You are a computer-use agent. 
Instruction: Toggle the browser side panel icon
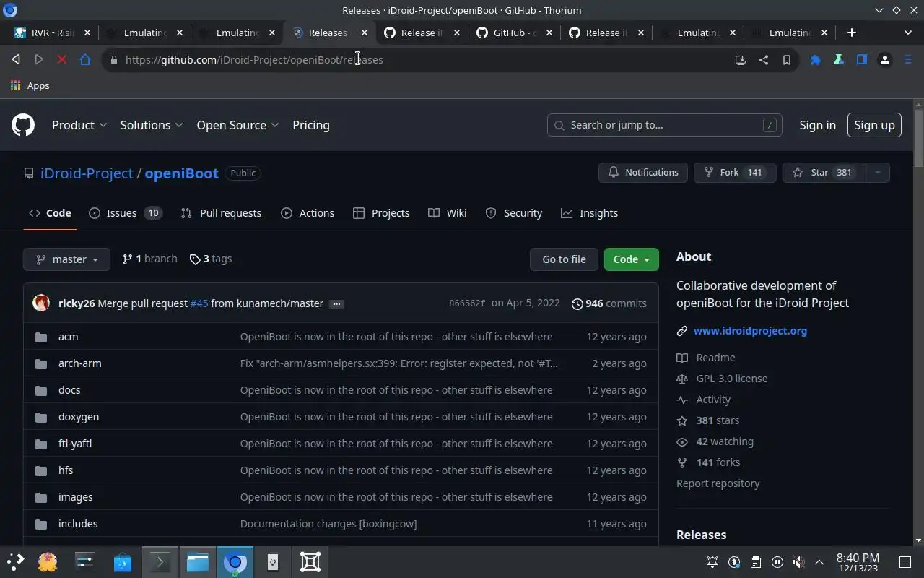(862, 60)
